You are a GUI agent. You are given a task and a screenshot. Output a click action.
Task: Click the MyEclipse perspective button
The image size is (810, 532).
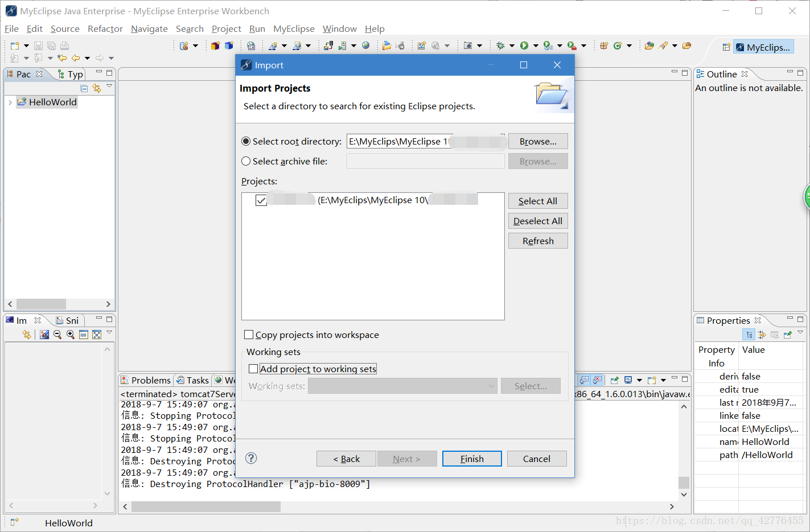click(x=763, y=47)
